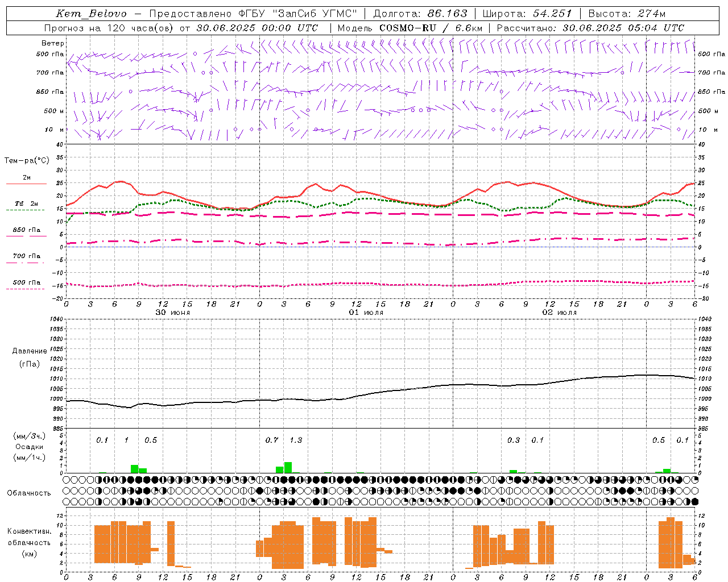This screenshot has width=728, height=582.
Task: Click the Широта: 54.251 value
Action: click(x=527, y=14)
